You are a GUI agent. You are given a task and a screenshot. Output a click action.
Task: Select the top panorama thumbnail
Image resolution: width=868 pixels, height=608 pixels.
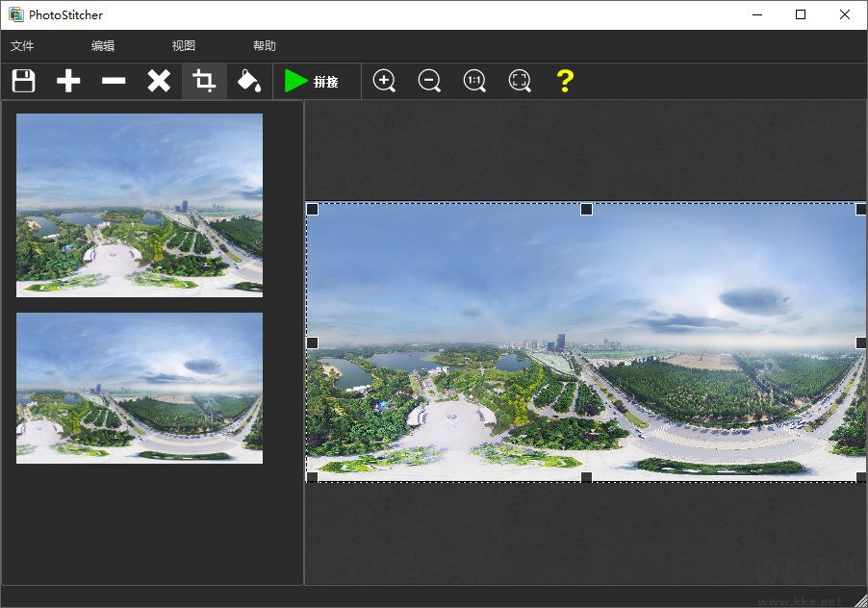(x=139, y=204)
